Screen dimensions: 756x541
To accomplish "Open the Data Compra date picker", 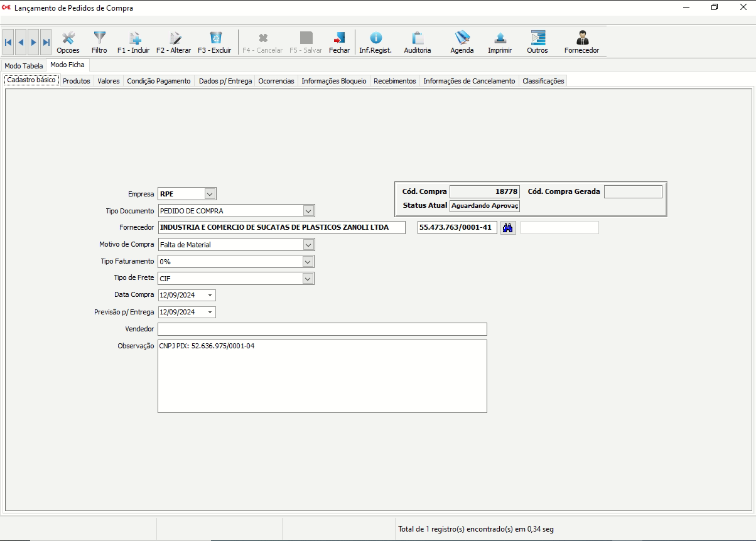I will pos(210,295).
